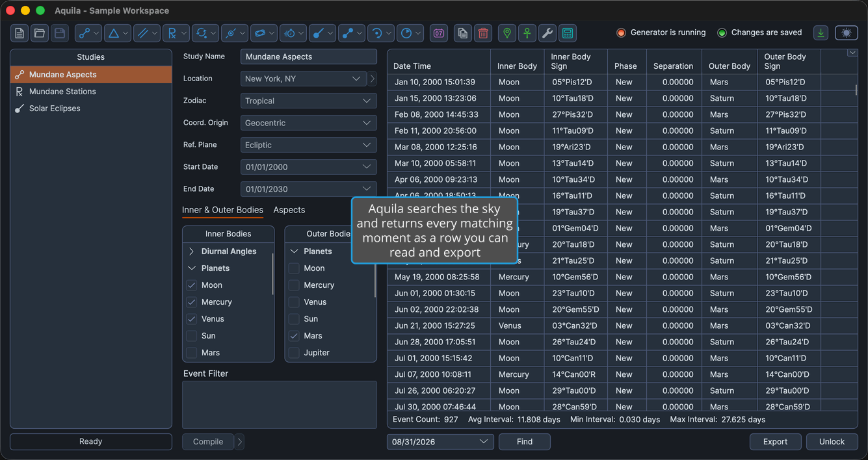This screenshot has height=460, width=868.
Task: Copy the study using copy icon
Action: [463, 33]
